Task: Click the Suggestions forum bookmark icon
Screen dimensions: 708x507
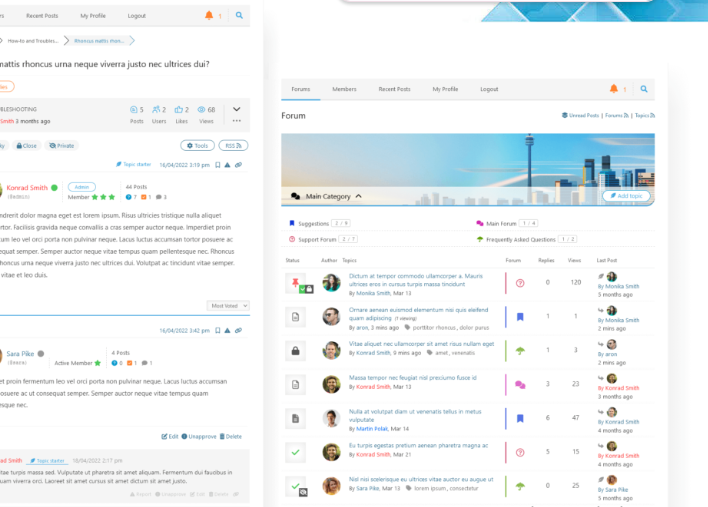Action: click(292, 224)
